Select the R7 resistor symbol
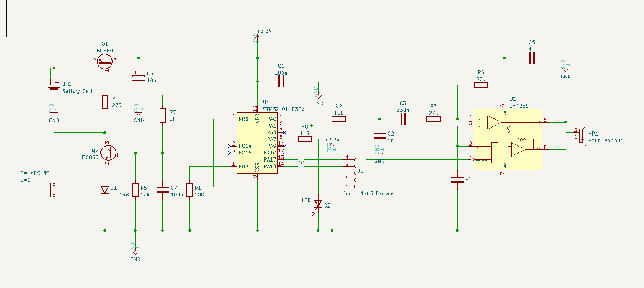644x288 pixels. pyautogui.click(x=162, y=115)
